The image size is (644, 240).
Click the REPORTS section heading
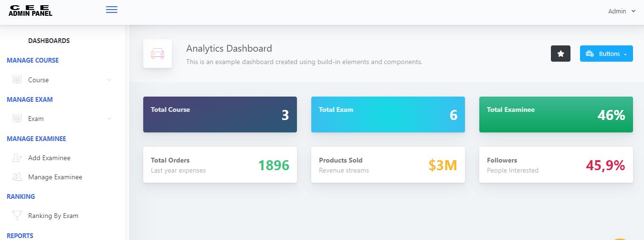point(20,236)
